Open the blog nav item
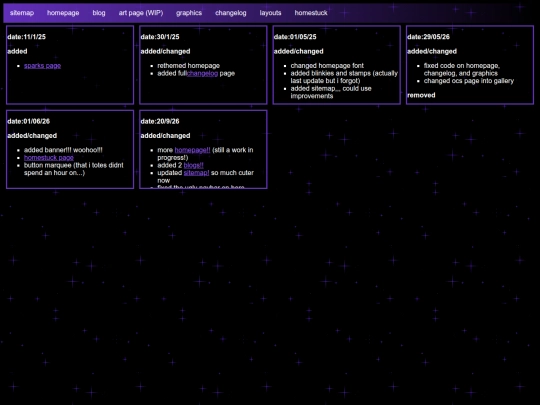Screen dimensions: 540x405 99,13
